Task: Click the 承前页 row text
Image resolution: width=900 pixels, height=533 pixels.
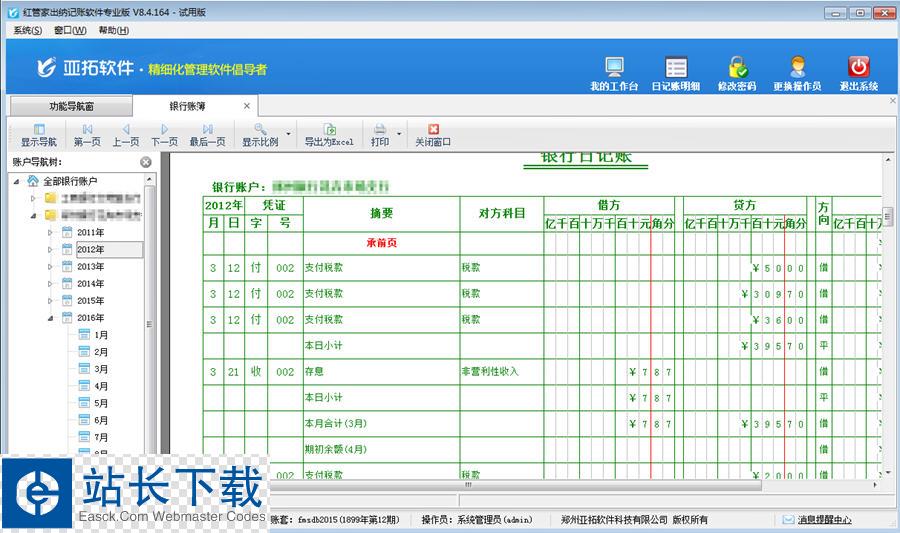Action: [x=382, y=243]
